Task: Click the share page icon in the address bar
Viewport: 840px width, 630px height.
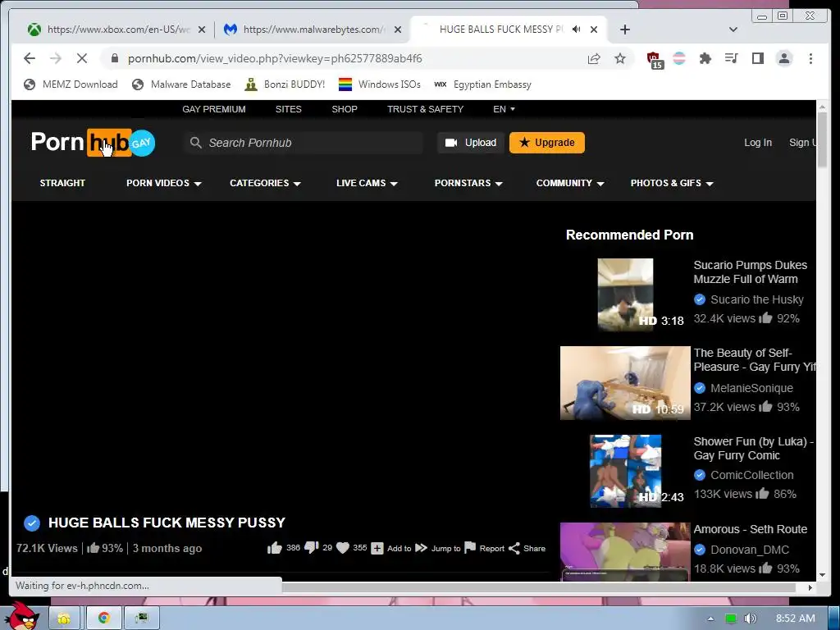Action: tap(594, 58)
